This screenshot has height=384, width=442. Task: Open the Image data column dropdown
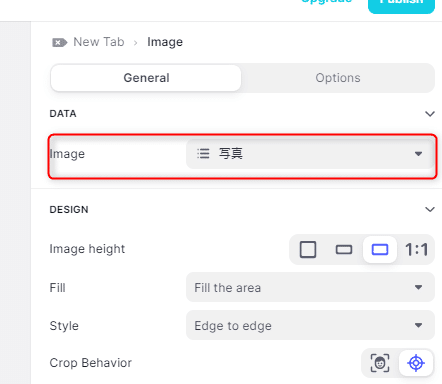[310, 154]
